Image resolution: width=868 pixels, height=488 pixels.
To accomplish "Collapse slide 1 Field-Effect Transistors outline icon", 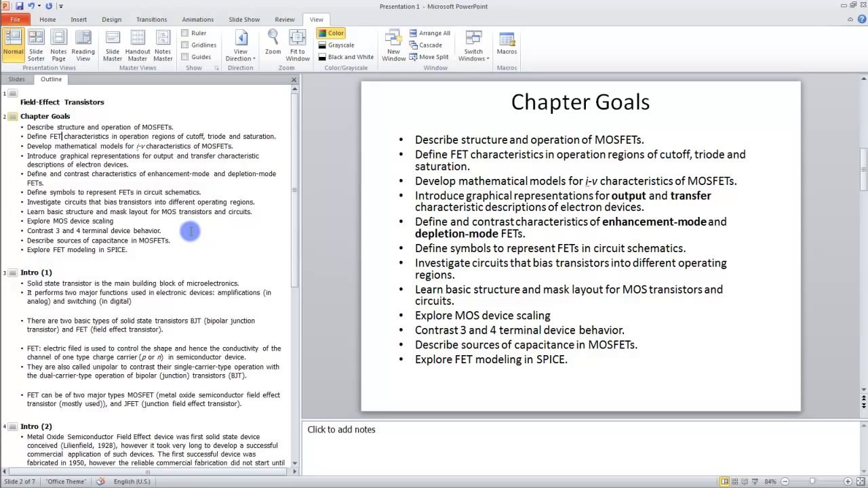I will [12, 94].
